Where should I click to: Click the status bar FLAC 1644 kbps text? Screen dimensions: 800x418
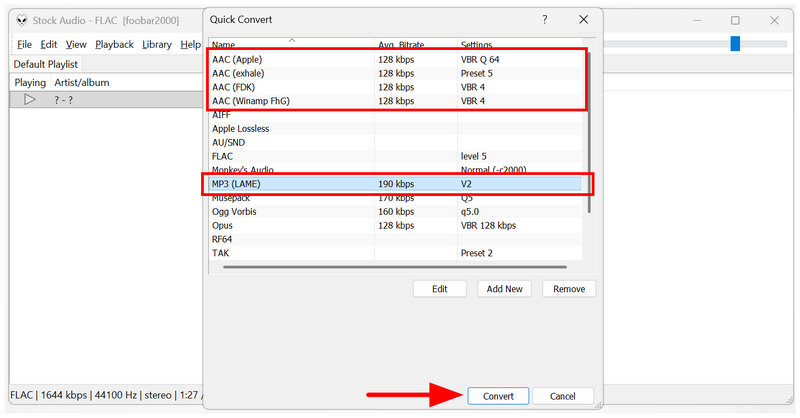coord(48,395)
